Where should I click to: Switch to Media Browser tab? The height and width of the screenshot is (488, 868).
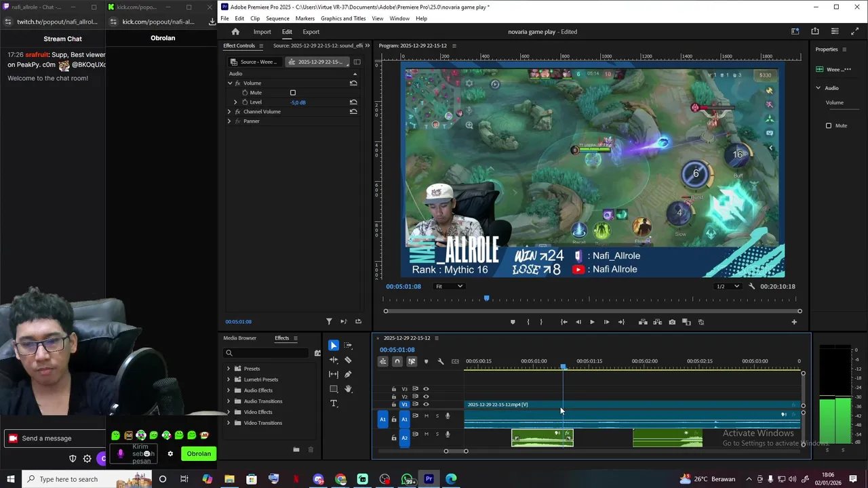click(x=240, y=338)
